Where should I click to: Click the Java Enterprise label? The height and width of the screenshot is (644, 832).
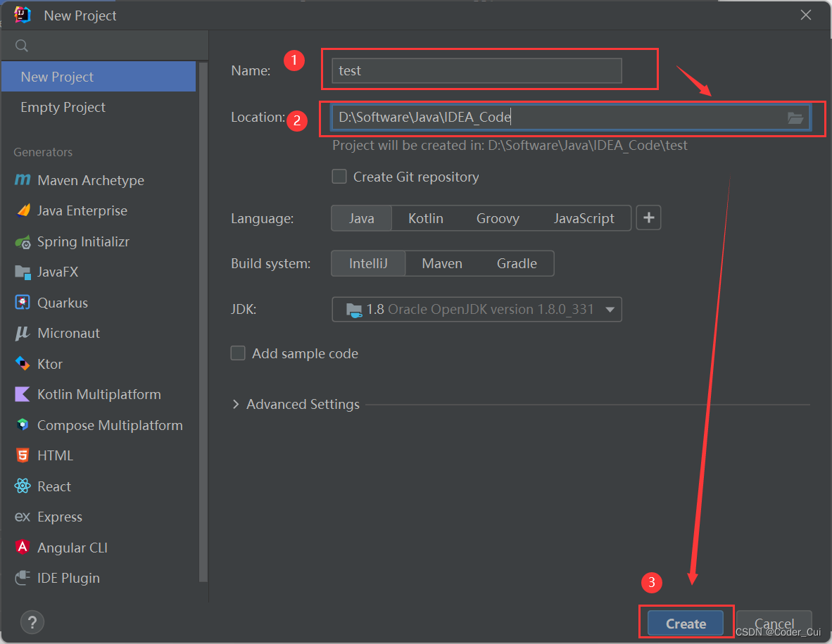pyautogui.click(x=82, y=211)
